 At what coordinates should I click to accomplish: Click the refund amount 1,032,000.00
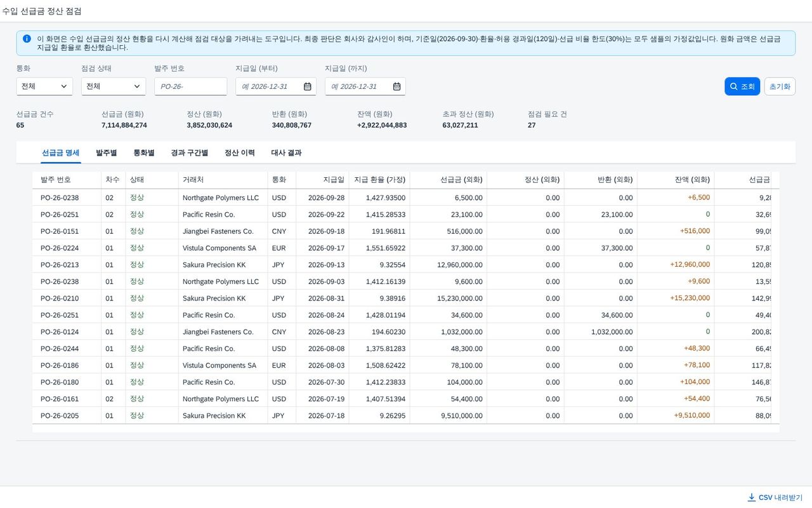(x=612, y=332)
